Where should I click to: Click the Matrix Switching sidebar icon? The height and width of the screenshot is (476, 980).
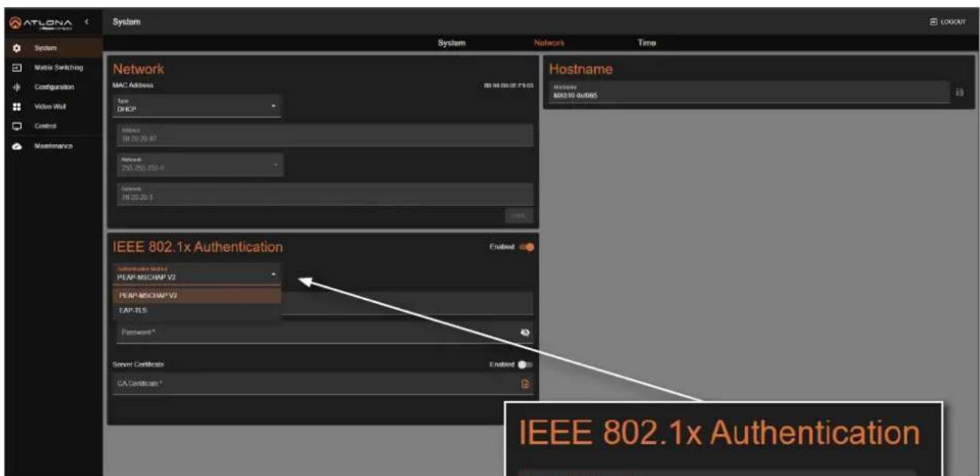(x=16, y=68)
